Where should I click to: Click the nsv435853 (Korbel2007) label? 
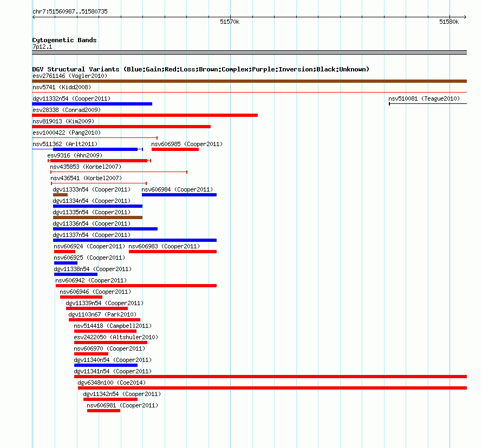point(86,167)
